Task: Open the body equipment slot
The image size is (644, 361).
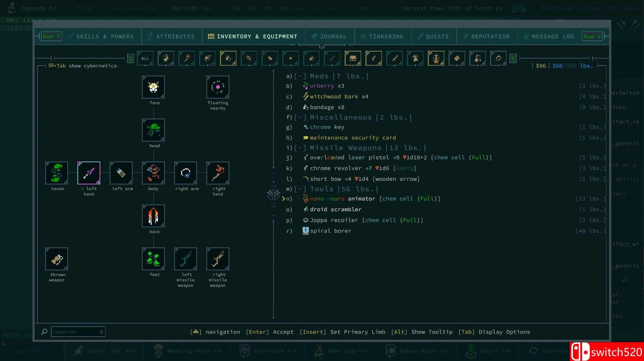Action: point(154,173)
